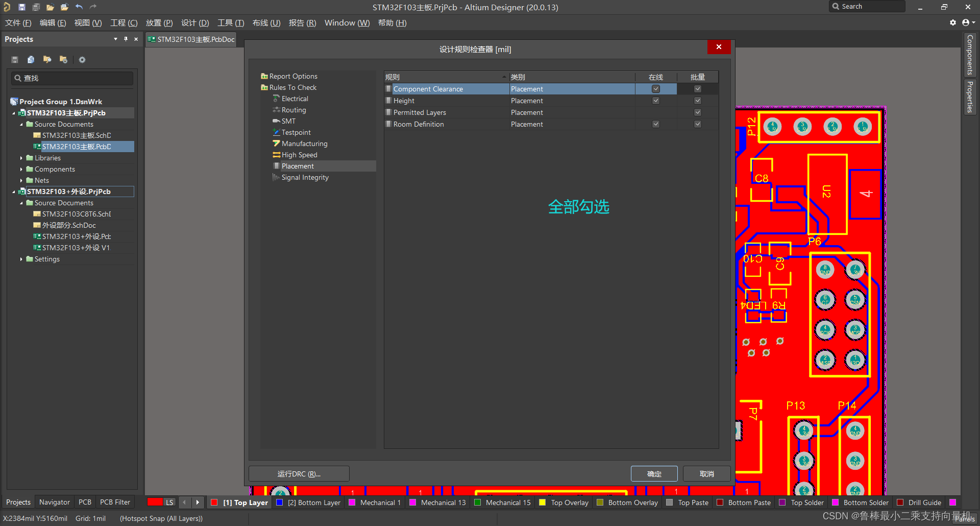Screen dimensions: 980x526
Task: Expand the Settings folder
Action: point(21,259)
